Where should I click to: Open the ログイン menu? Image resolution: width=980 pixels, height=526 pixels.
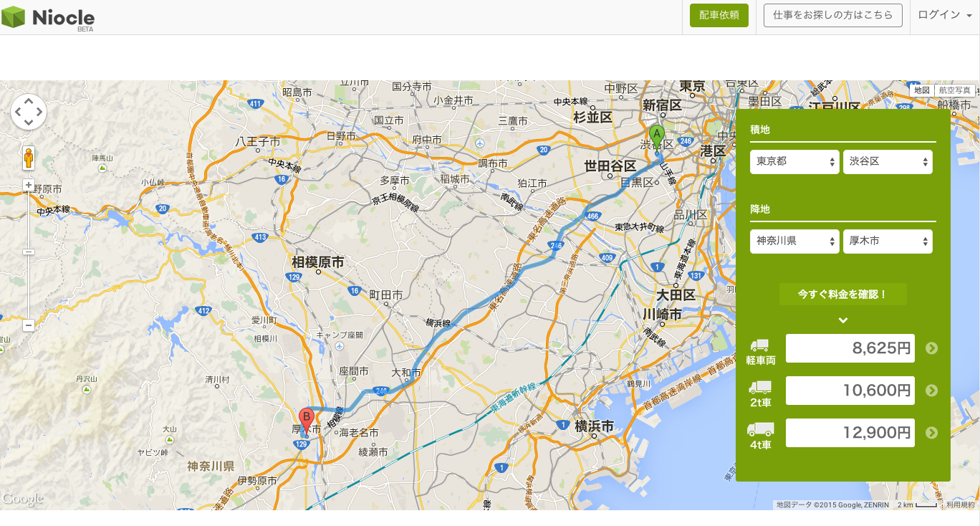(x=944, y=15)
